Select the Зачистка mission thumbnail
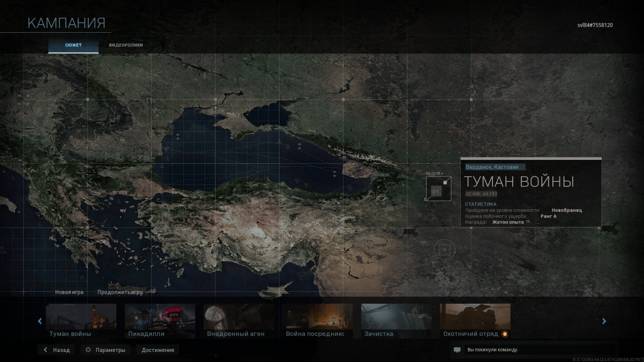 click(396, 321)
